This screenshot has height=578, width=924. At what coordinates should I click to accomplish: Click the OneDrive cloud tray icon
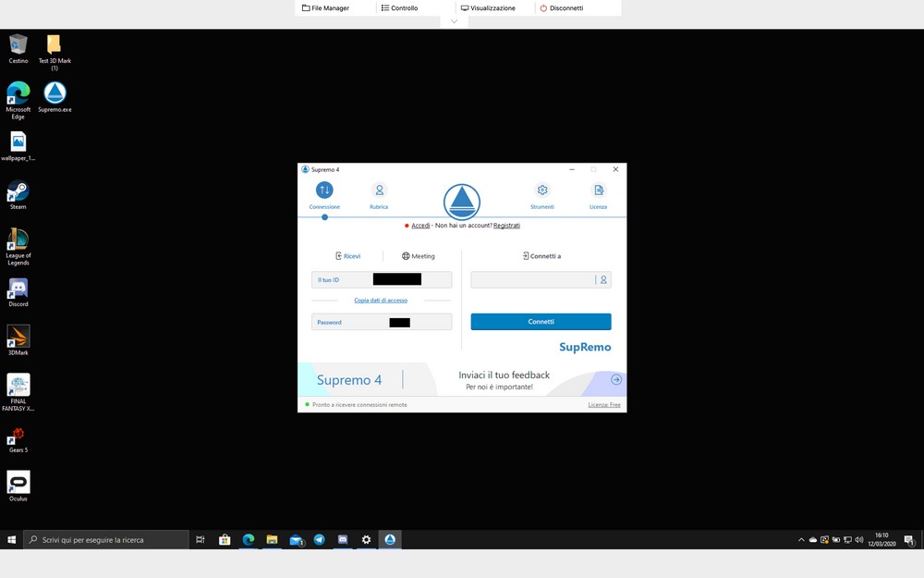812,540
